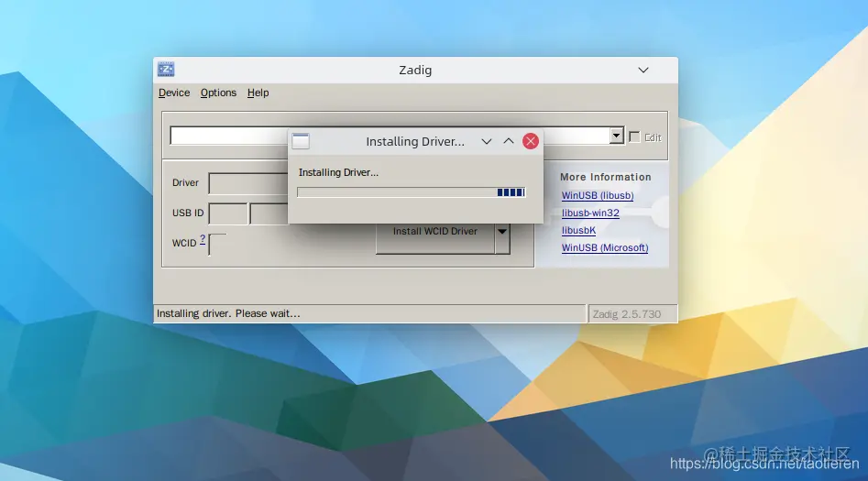The width and height of the screenshot is (868, 481).
Task: Minimize the Zadig main window
Action: point(643,71)
